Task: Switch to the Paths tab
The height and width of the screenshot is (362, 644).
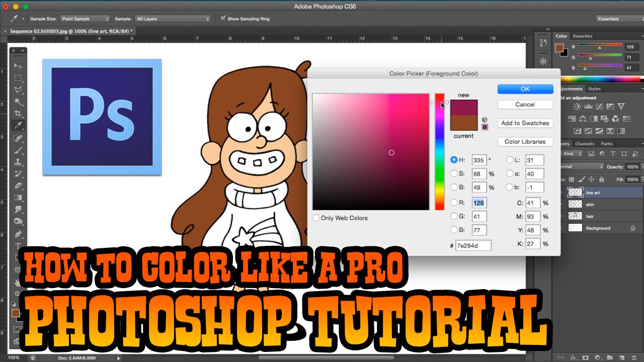Action: [x=607, y=144]
